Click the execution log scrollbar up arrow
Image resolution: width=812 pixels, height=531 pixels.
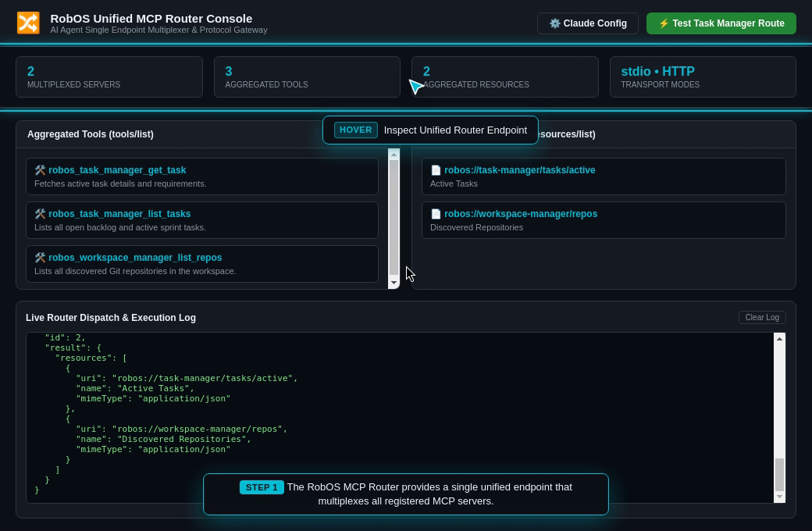(x=779, y=339)
